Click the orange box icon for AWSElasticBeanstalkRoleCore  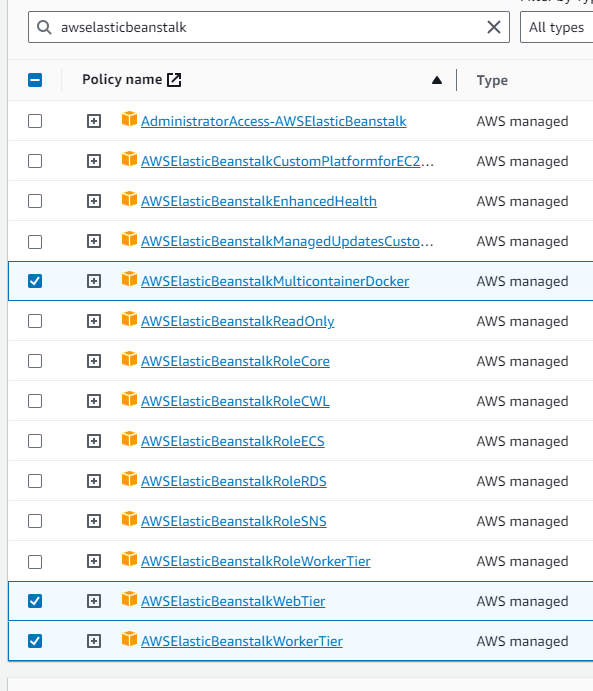tap(129, 359)
